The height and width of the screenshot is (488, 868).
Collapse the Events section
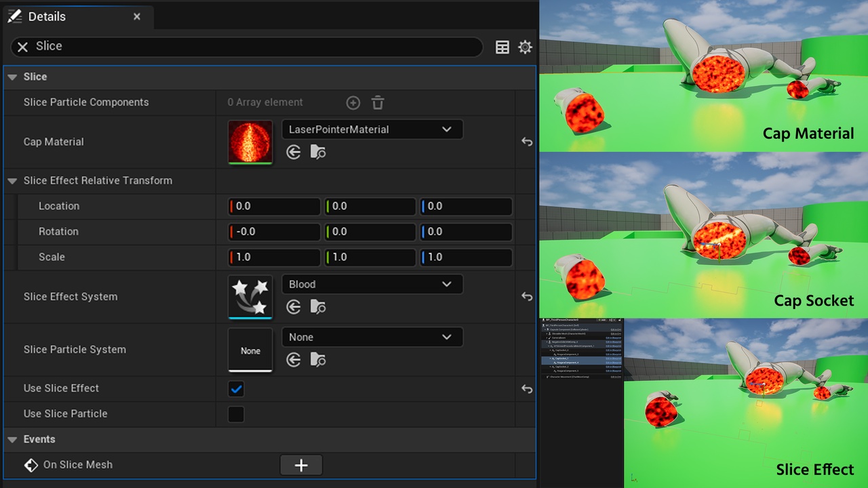(12, 439)
